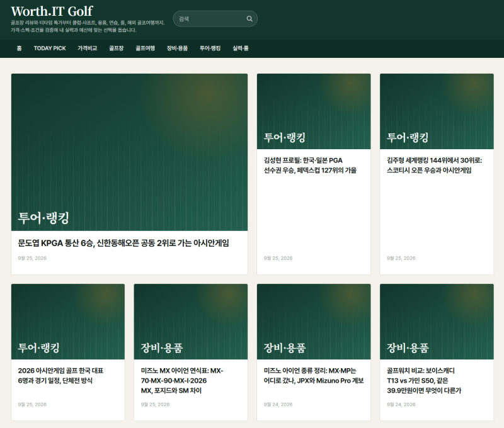Click the date under 김성현 프로필 article
504x428 pixels.
click(278, 258)
